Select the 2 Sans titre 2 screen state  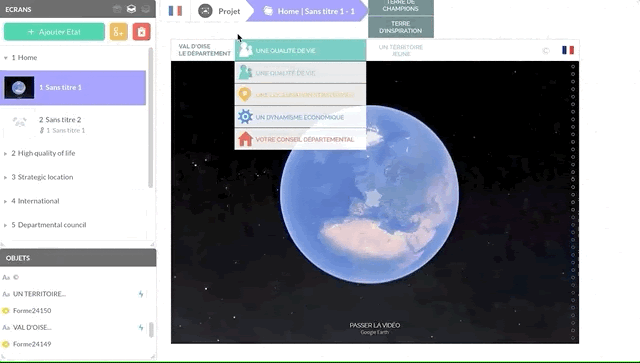click(73, 124)
